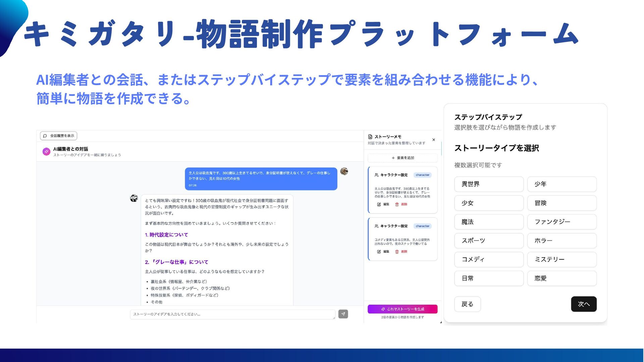
Task: Click edit icon on first character card
Action: click(x=379, y=204)
